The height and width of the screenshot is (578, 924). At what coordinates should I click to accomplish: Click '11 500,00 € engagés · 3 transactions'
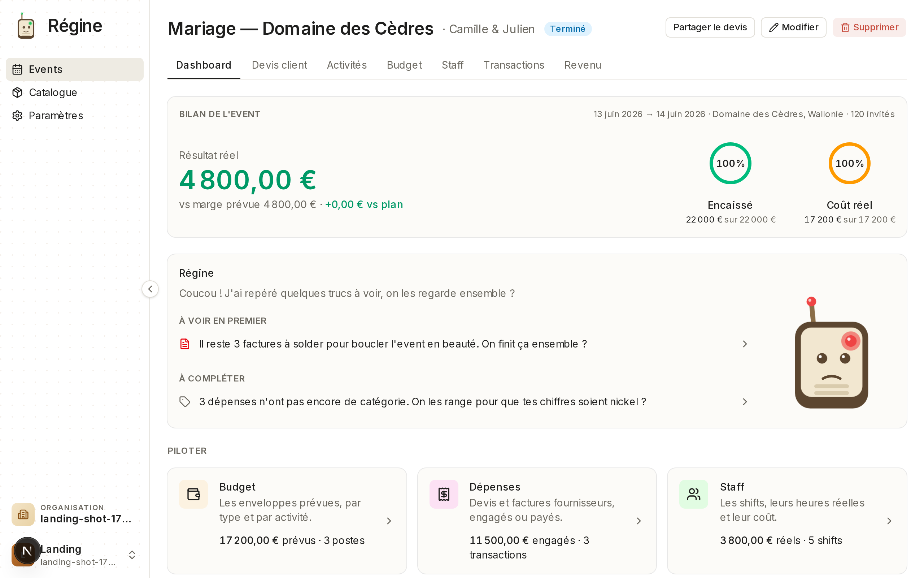click(529, 547)
